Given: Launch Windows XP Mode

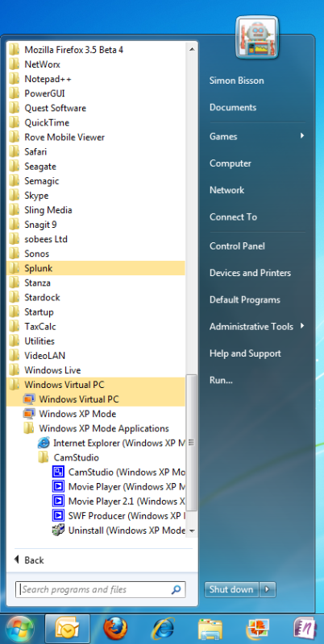Looking at the screenshot, I should point(96,414).
